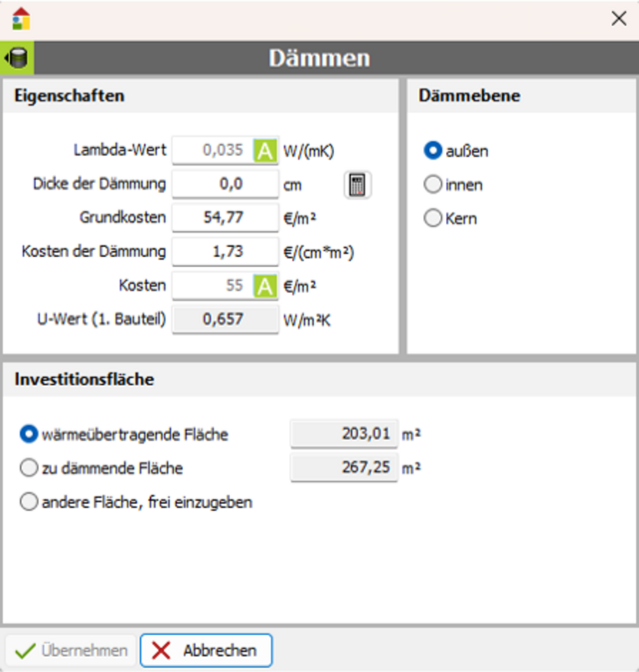The image size is (639, 672).
Task: Toggle the green A button for Kosten
Action: pyautogui.click(x=265, y=286)
